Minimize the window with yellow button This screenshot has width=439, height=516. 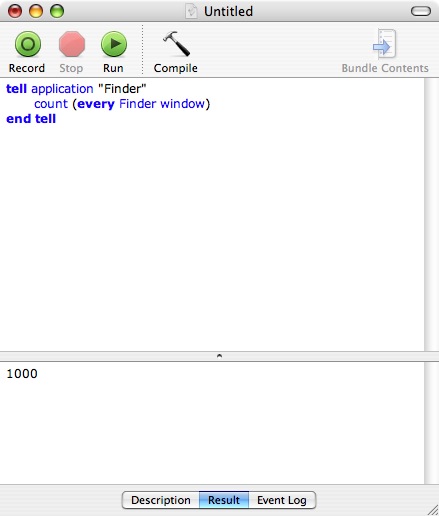click(36, 11)
